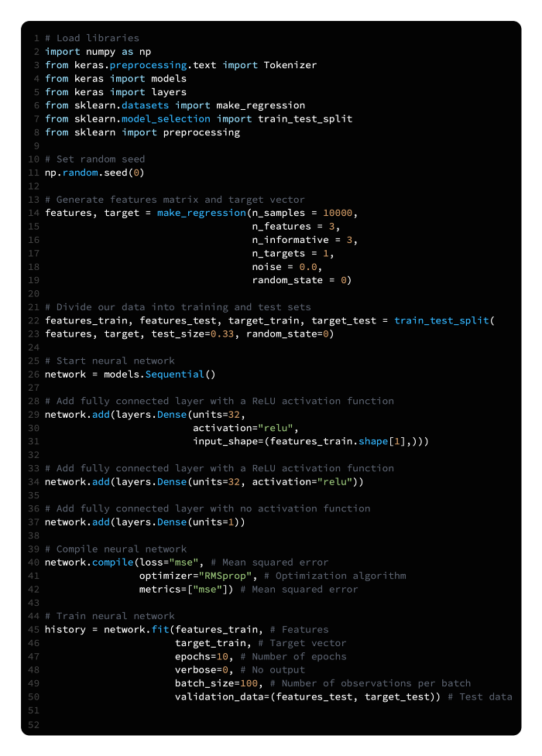The height and width of the screenshot is (756, 542).
Task: Click comment '# Divide our data into training and test sets'
Action: click(177, 307)
